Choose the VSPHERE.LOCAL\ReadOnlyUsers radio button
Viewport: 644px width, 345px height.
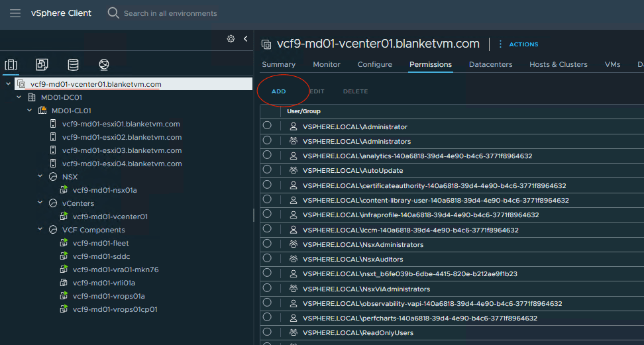tap(267, 332)
